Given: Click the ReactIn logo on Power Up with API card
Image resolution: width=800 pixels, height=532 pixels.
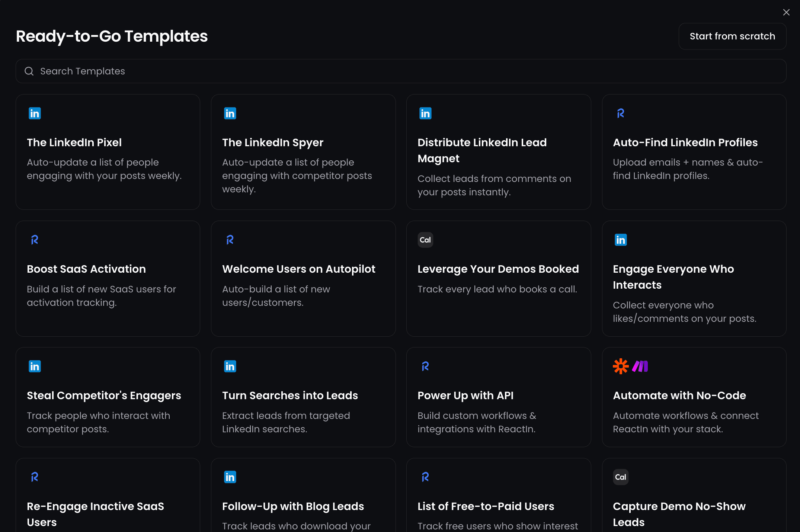Looking at the screenshot, I should 425,366.
